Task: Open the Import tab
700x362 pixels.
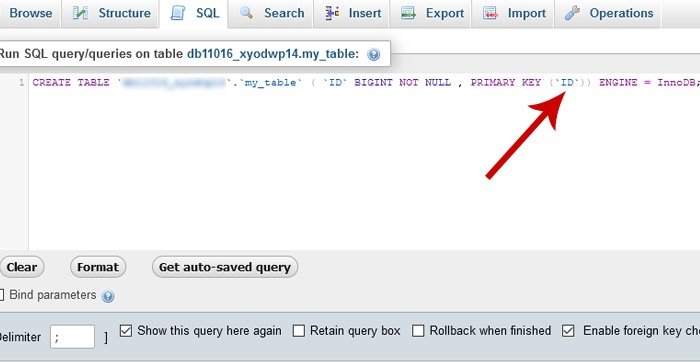Action: point(512,13)
